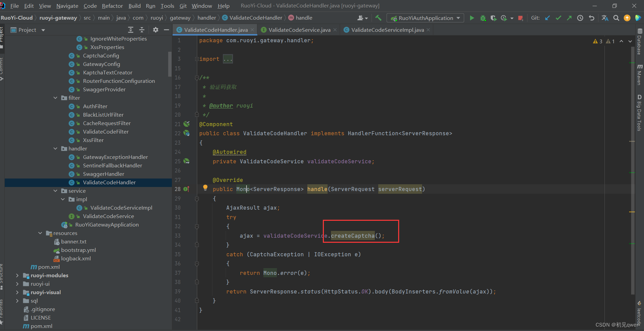The image size is (644, 331).
Task: Click the Project panel vertical scrollbar
Action: [170, 64]
